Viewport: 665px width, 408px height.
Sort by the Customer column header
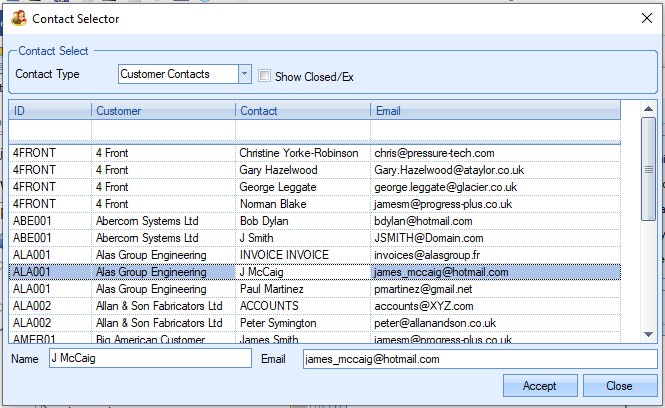[163, 110]
